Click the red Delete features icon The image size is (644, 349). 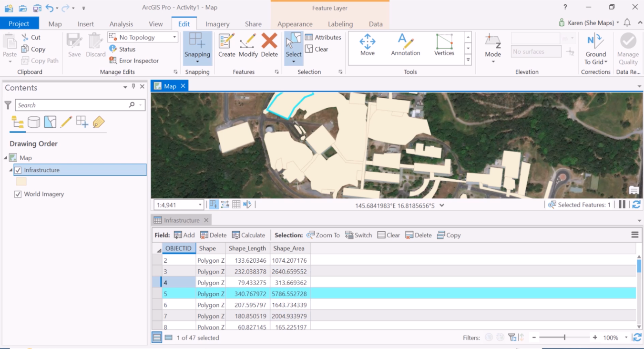(269, 41)
